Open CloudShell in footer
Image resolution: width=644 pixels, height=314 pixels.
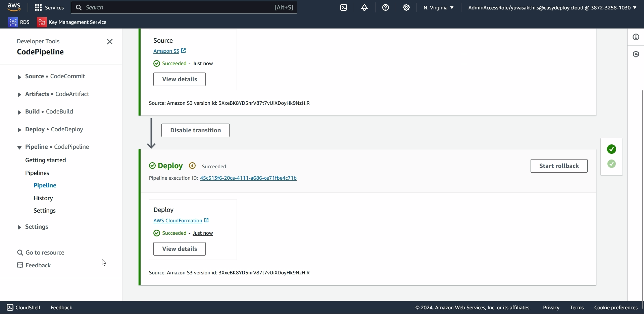23,308
